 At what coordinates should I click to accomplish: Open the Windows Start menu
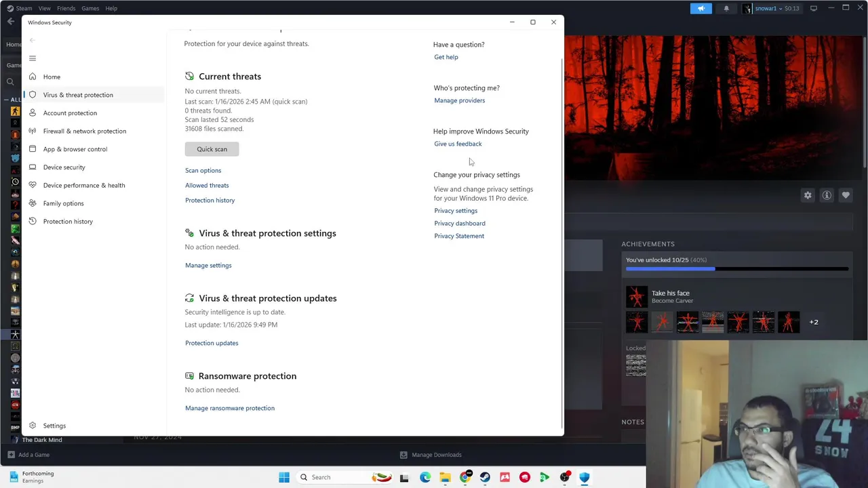[284, 477]
